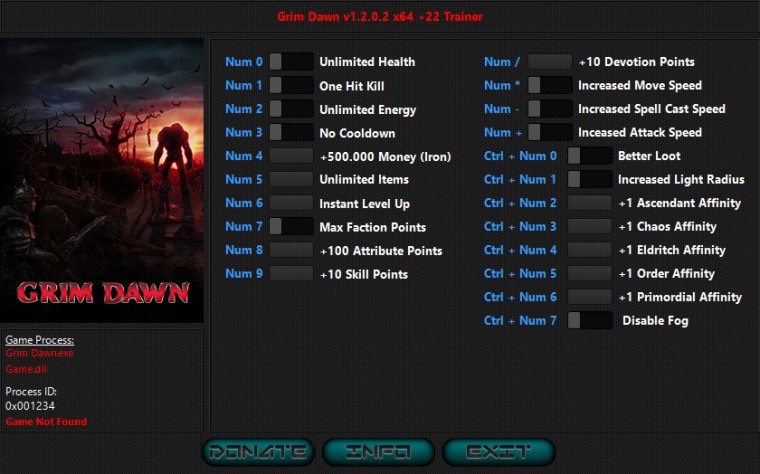The image size is (760, 474).
Task: Toggle Increased Spell Cast Speed switch
Action: click(x=550, y=109)
